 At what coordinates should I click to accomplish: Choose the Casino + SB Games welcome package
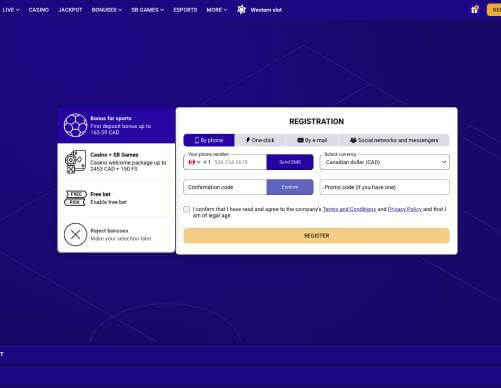(116, 162)
